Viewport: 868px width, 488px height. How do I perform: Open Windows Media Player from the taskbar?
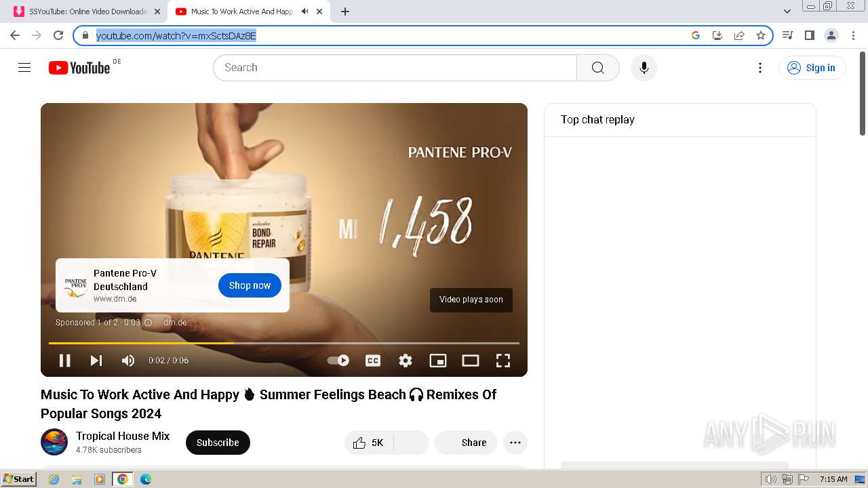[100, 479]
